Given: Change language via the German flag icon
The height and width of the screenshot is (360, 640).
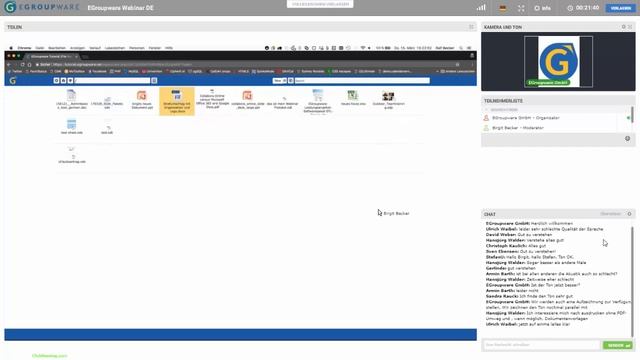Looking at the screenshot, I should (502, 8).
